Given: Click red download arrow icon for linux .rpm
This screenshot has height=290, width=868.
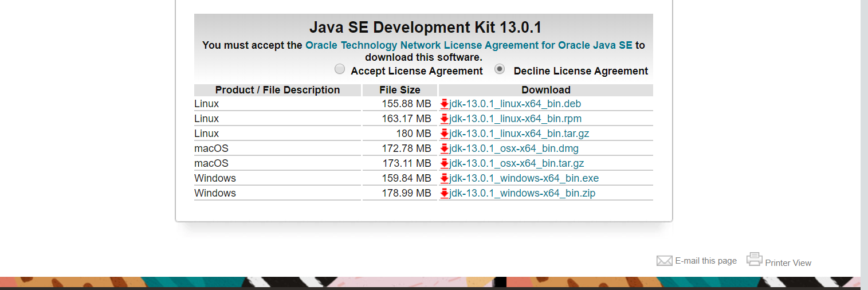Looking at the screenshot, I should coord(444,119).
